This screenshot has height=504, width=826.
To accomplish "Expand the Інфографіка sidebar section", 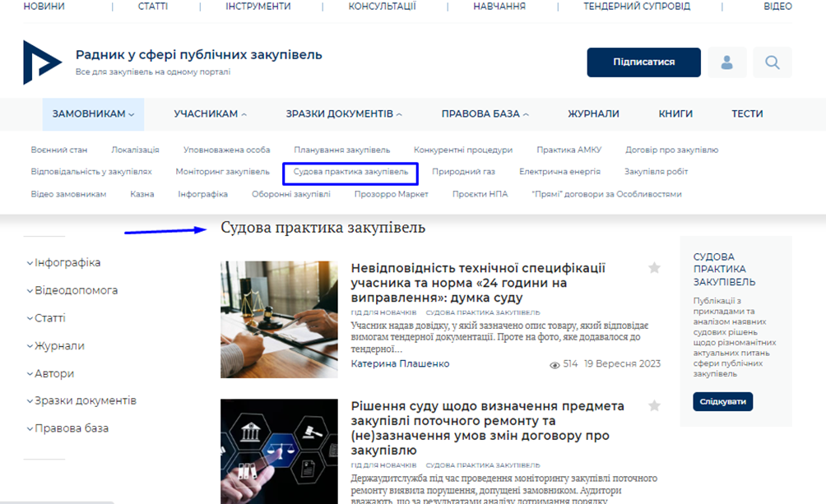I will point(67,263).
